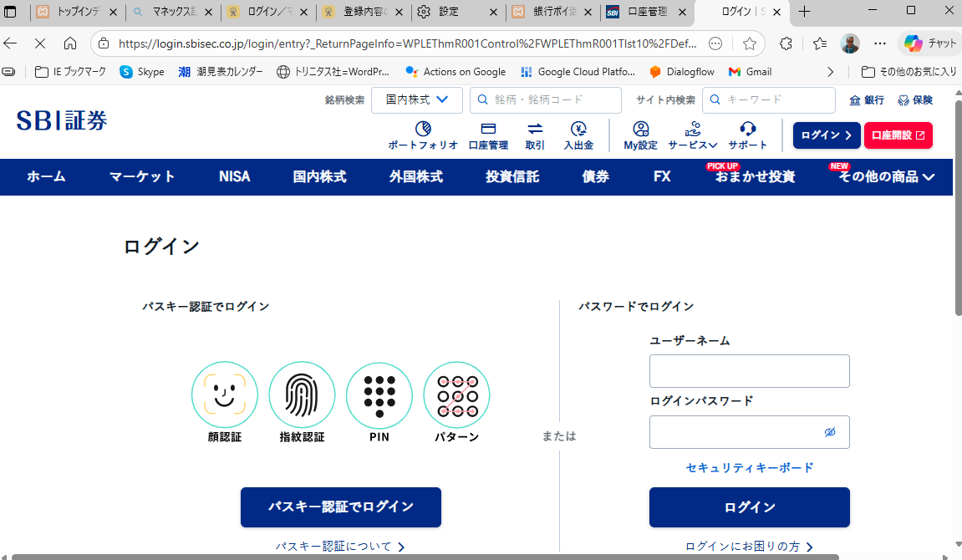
Task: Choose 顔認証 face authentication icon
Action: (224, 395)
